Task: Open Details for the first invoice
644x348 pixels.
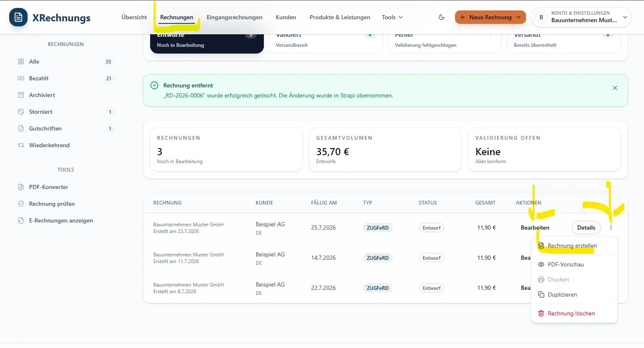Action: [586, 228]
